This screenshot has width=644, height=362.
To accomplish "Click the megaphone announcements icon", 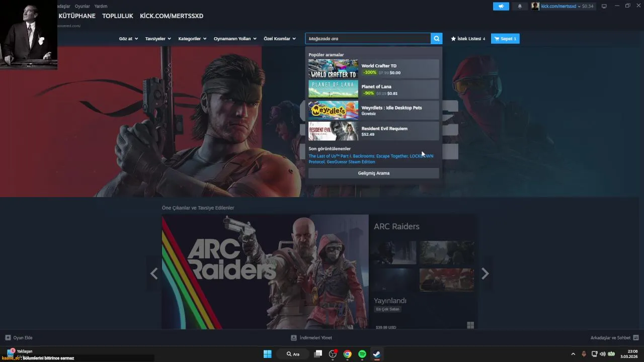I will click(x=501, y=6).
